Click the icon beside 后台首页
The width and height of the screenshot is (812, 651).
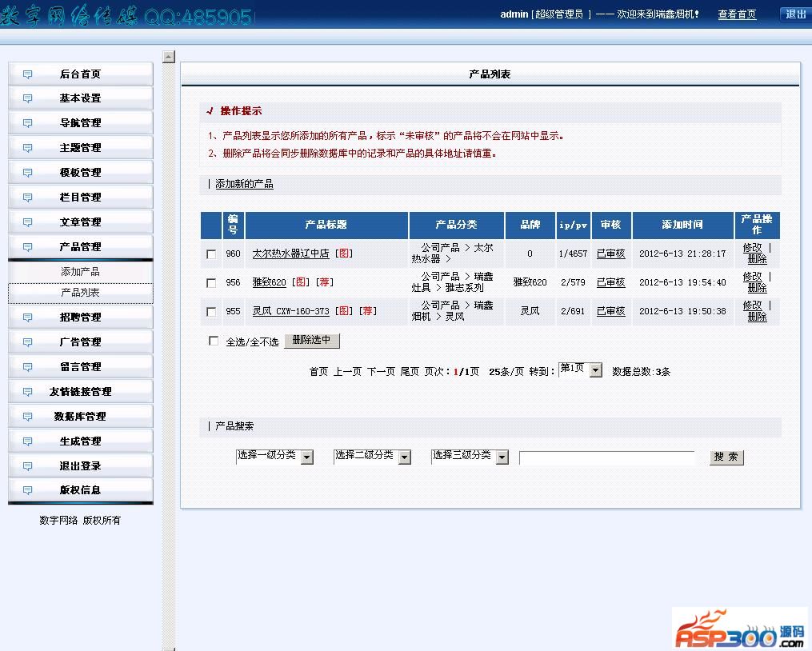click(x=27, y=74)
